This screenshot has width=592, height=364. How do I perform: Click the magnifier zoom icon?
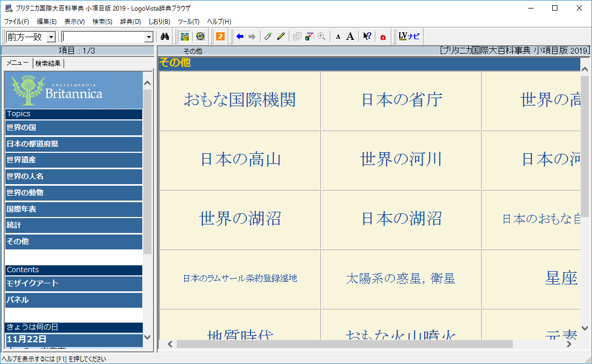click(x=322, y=37)
